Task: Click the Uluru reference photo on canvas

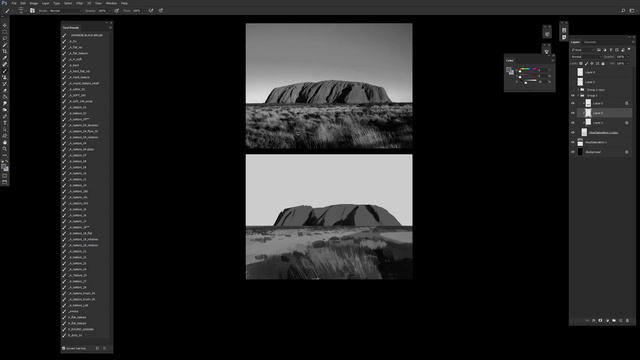Action: (x=329, y=86)
